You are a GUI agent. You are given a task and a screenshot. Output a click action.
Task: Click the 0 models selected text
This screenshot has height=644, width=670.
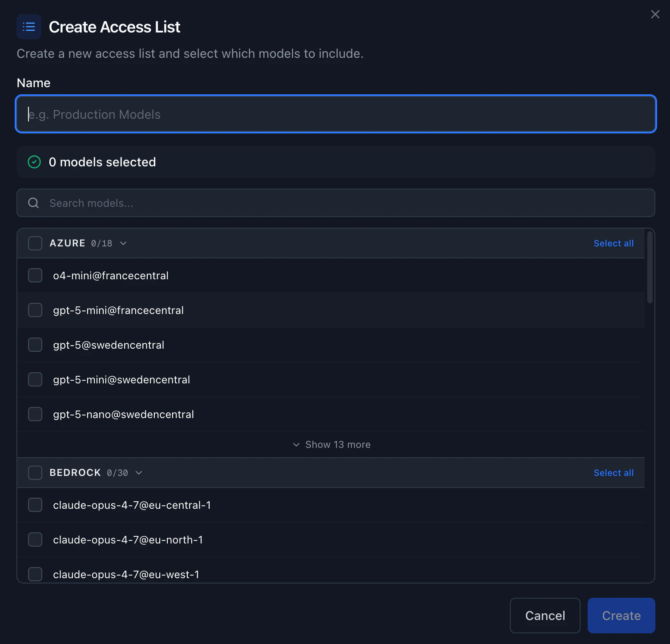pyautogui.click(x=102, y=162)
